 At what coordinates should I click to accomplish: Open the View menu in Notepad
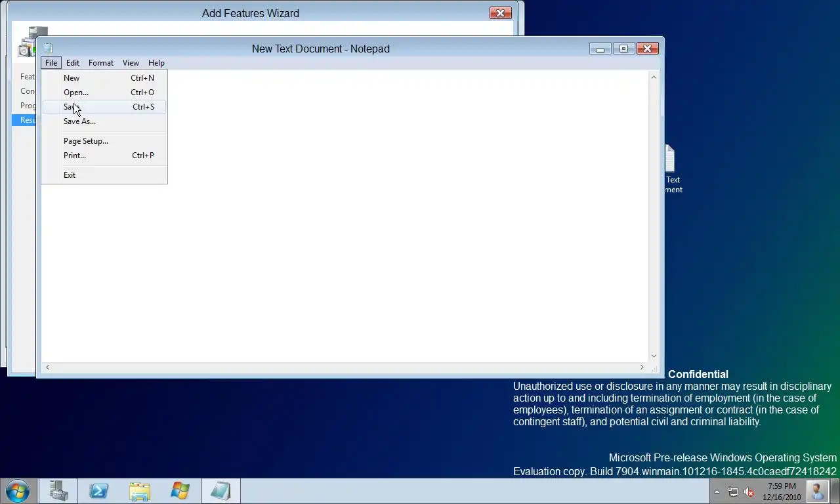click(x=131, y=63)
